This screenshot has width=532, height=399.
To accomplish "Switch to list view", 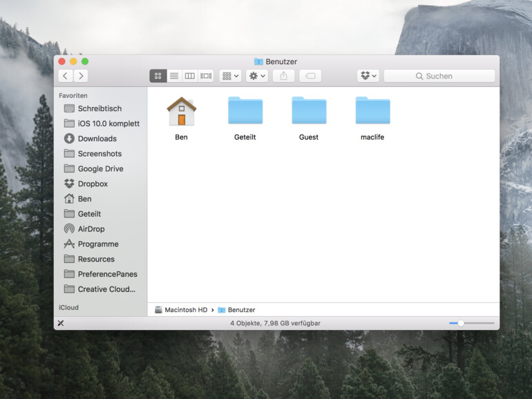I will 174,76.
